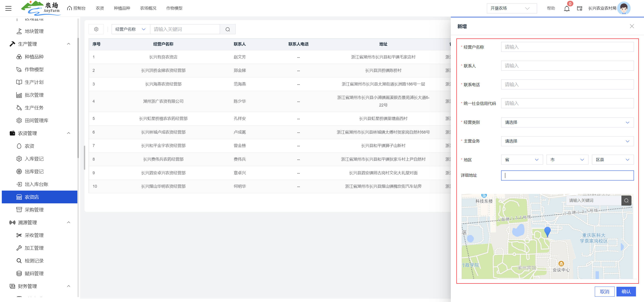Viewport: 644px width, 302px height.
Task: Click the table settings gear icon
Action: tap(96, 29)
